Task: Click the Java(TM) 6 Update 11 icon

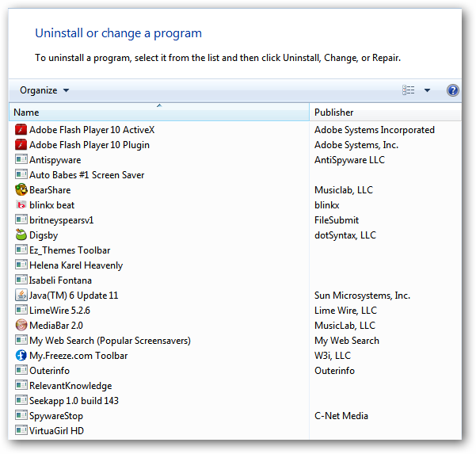Action: pyautogui.click(x=21, y=295)
